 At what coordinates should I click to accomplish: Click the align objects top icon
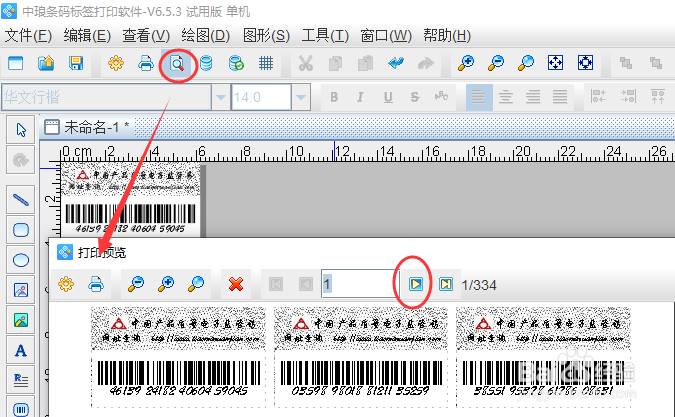(658, 96)
